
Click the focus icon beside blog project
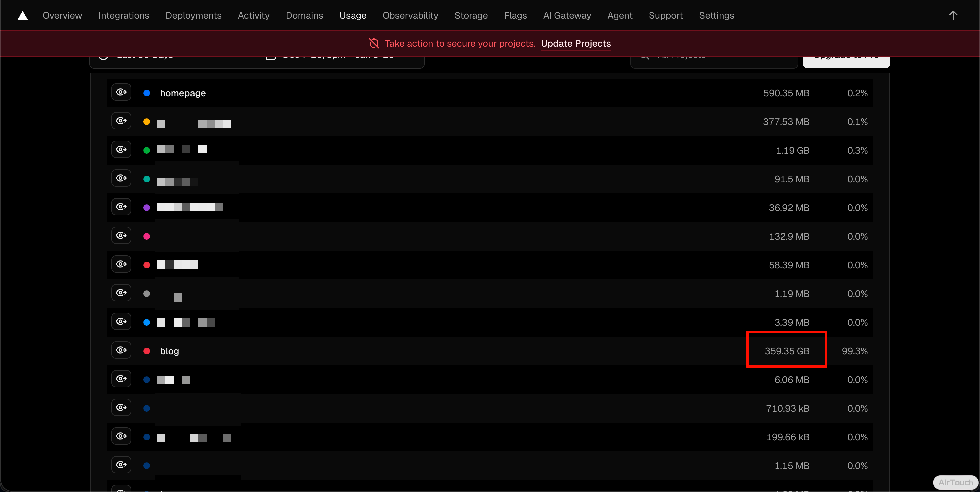[121, 350]
